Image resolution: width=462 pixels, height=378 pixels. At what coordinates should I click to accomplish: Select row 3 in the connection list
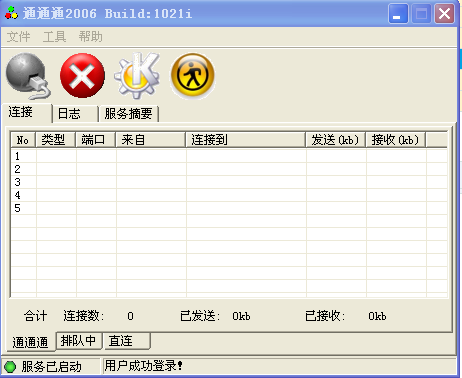229,182
